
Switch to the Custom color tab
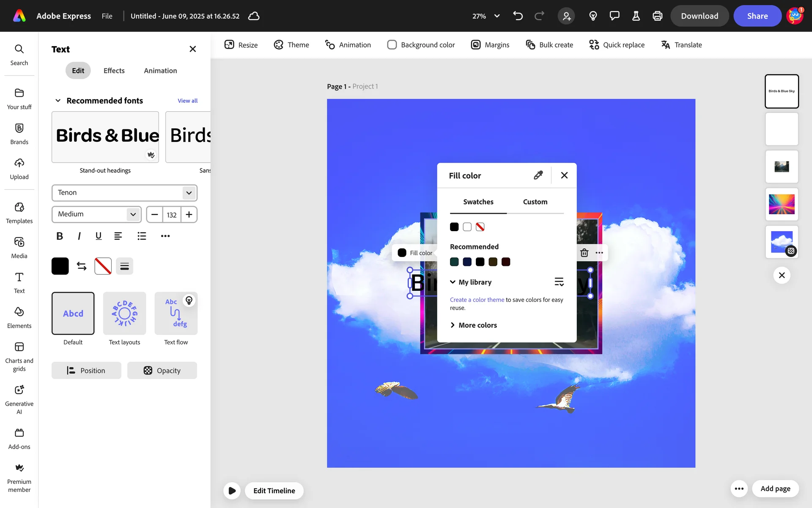(535, 202)
